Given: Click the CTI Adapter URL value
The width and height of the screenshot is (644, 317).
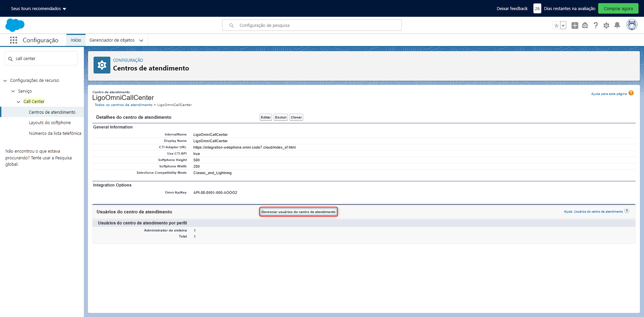Looking at the screenshot, I should coord(245,147).
